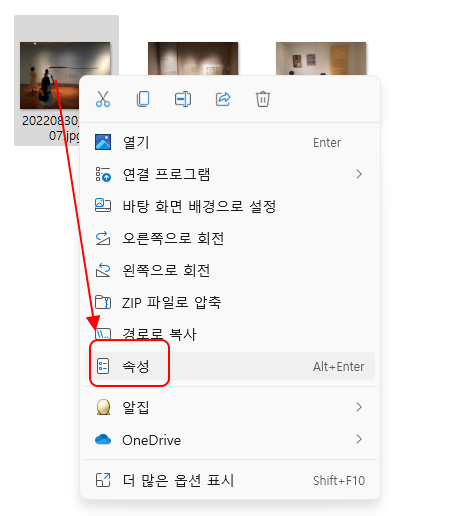Click the OneDrive cloud icon
Viewport: 456px width, 516px height.
(103, 439)
